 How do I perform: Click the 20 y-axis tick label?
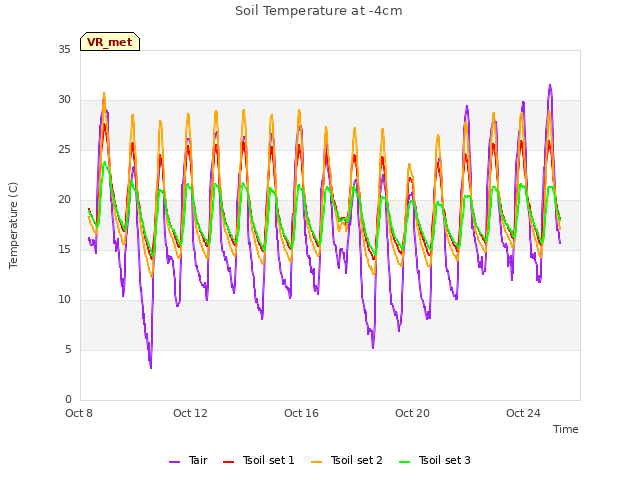pos(64,200)
